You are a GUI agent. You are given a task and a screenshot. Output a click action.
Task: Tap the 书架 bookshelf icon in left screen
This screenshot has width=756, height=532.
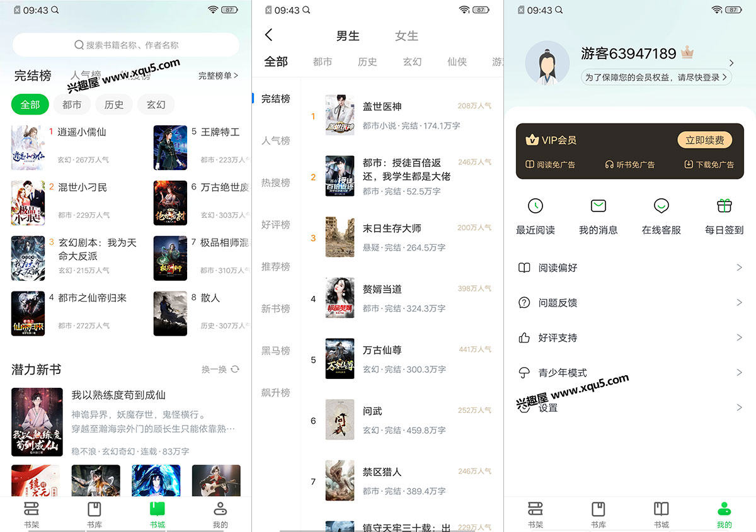[x=31, y=509]
